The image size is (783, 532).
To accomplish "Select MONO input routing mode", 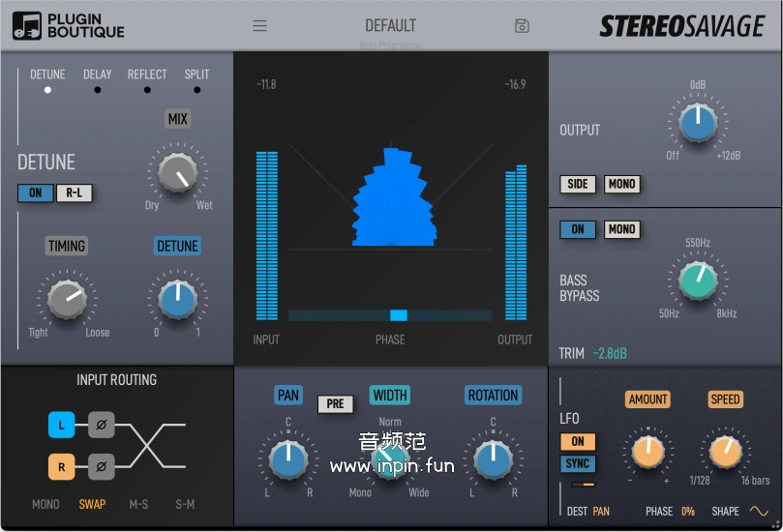I will point(45,504).
